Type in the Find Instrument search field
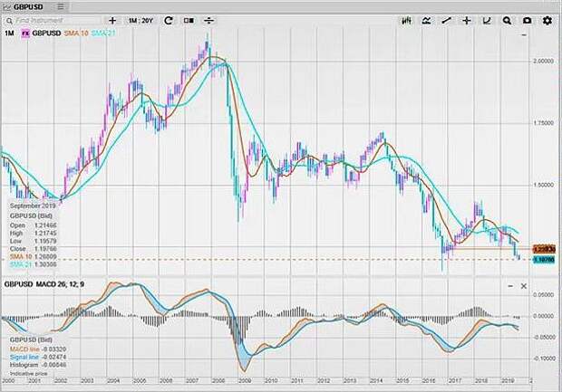562x392 pixels. 53,20
